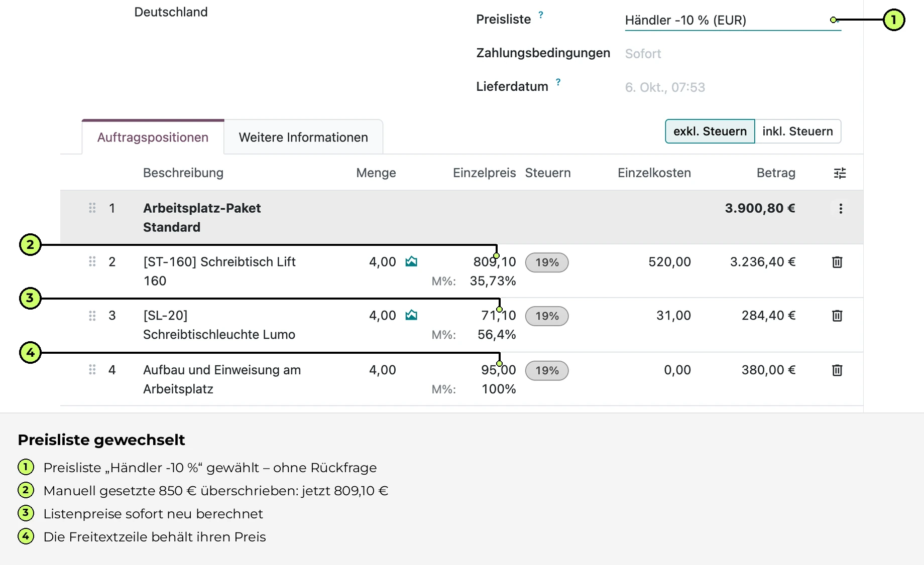This screenshot has width=924, height=565.
Task: Open the Preisliste dropdown Händler -10 %
Action: pos(733,20)
